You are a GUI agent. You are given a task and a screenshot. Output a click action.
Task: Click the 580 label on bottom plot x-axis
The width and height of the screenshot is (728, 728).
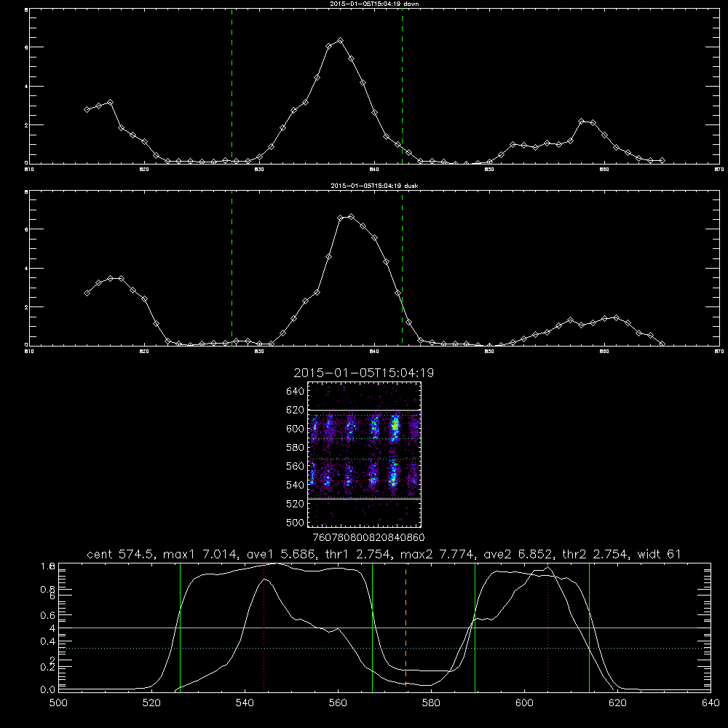(431, 703)
